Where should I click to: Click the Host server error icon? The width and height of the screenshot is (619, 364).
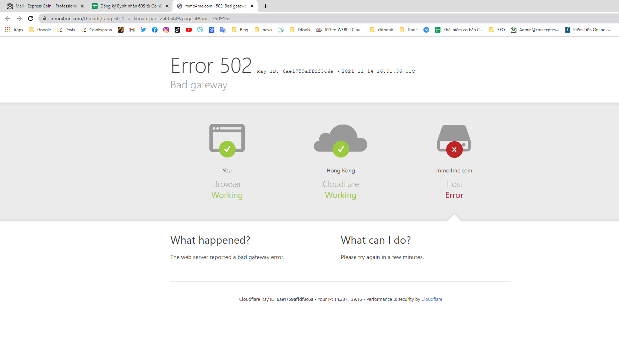coord(454,141)
